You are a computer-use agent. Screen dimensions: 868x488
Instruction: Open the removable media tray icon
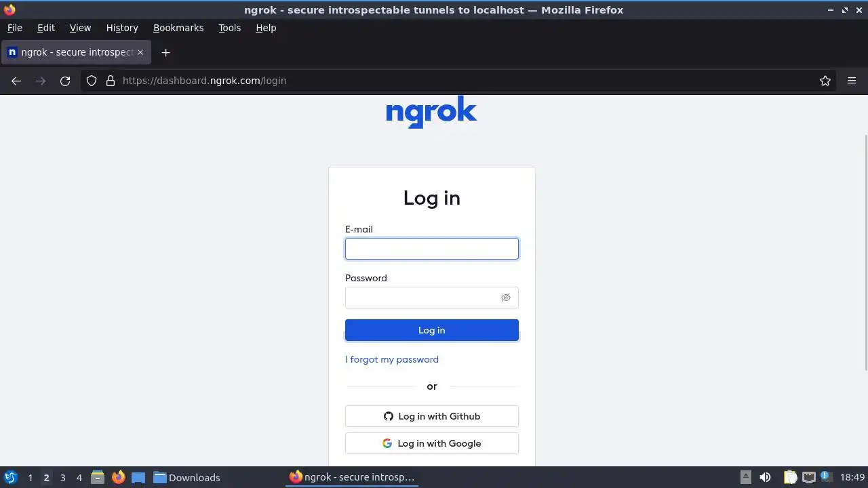pyautogui.click(x=745, y=477)
